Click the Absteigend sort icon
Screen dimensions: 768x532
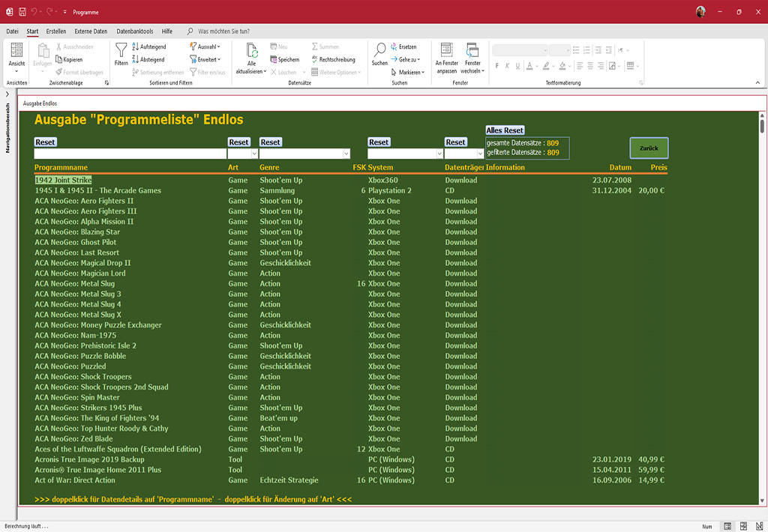pyautogui.click(x=135, y=59)
